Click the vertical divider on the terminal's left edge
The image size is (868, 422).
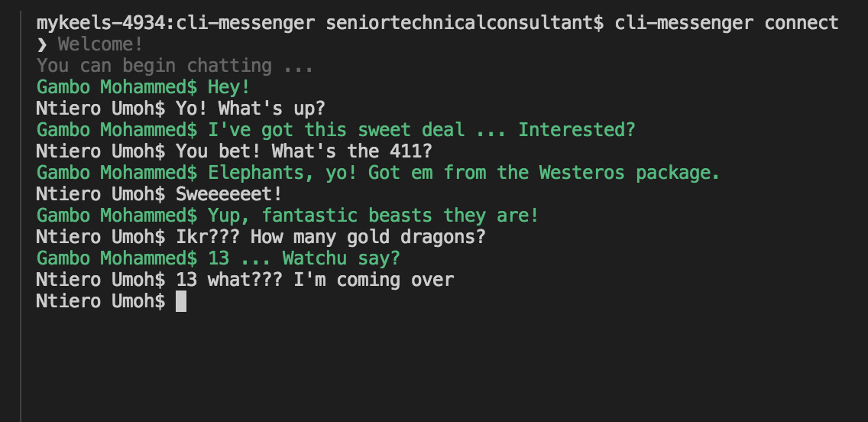tap(21, 229)
